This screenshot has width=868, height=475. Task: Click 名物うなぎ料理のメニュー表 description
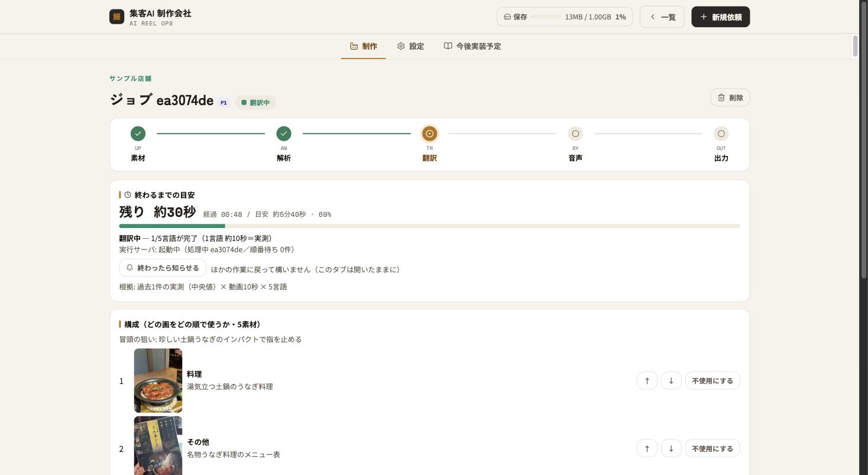[234, 455]
